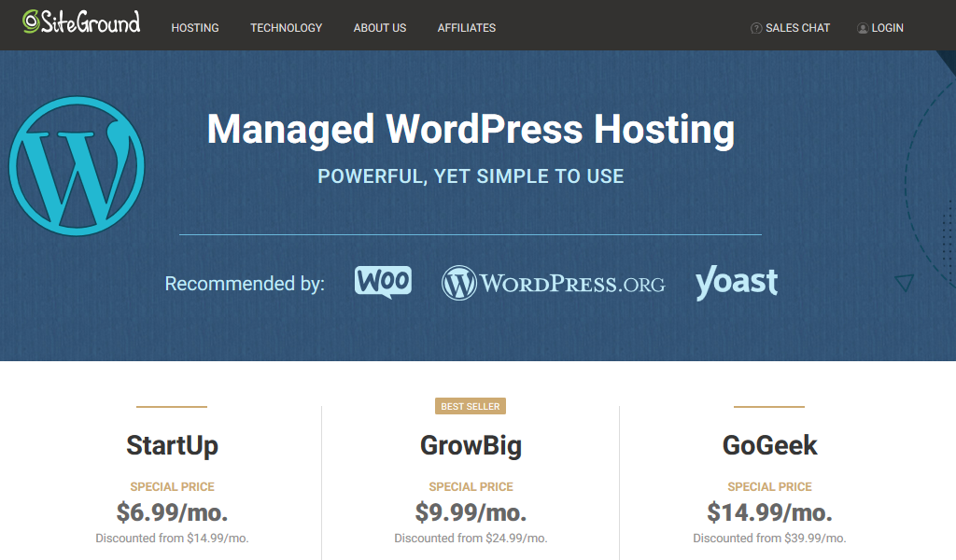Click Special Price label under GoGeek
The height and width of the screenshot is (560, 956).
[x=769, y=487]
